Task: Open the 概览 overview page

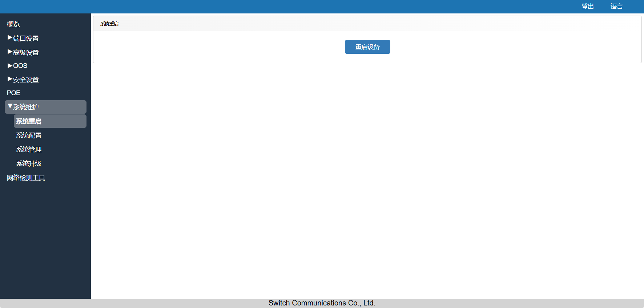Action: 13,24
